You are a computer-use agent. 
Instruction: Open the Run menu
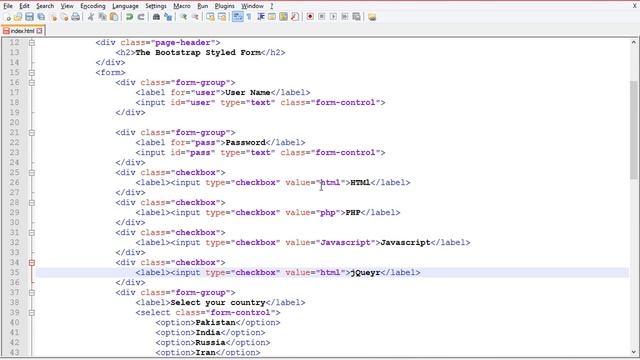(x=202, y=6)
